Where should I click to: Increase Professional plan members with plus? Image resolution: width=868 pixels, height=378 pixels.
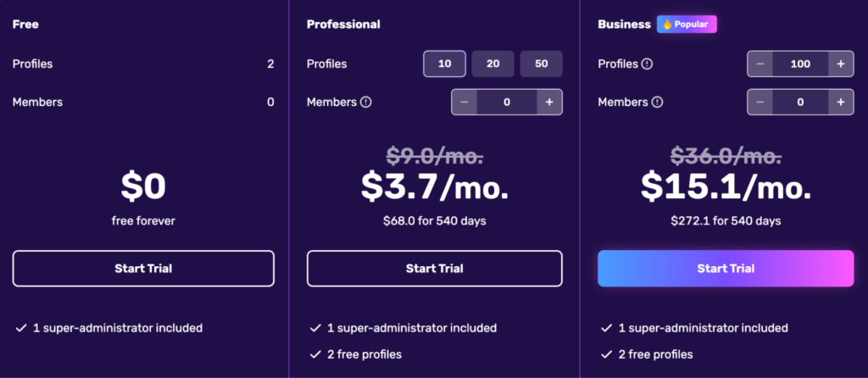pyautogui.click(x=549, y=103)
